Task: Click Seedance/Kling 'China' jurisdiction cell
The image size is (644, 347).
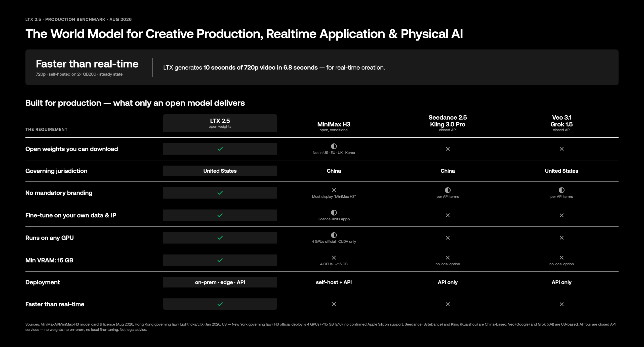Action: (448, 171)
